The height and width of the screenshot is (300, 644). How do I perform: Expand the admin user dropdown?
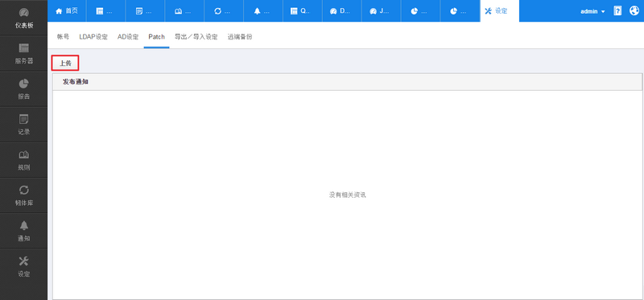point(592,11)
